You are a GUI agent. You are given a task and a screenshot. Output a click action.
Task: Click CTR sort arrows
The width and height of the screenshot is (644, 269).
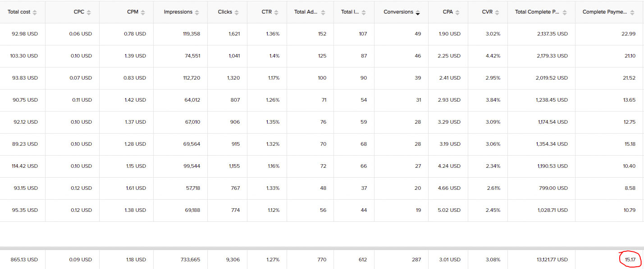(x=276, y=13)
